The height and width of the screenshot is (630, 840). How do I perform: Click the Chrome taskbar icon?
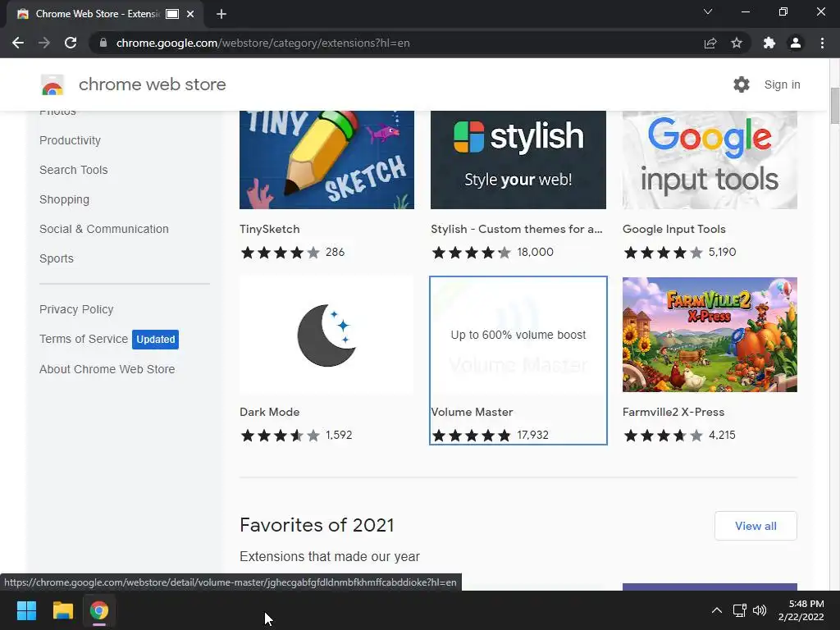coord(99,610)
